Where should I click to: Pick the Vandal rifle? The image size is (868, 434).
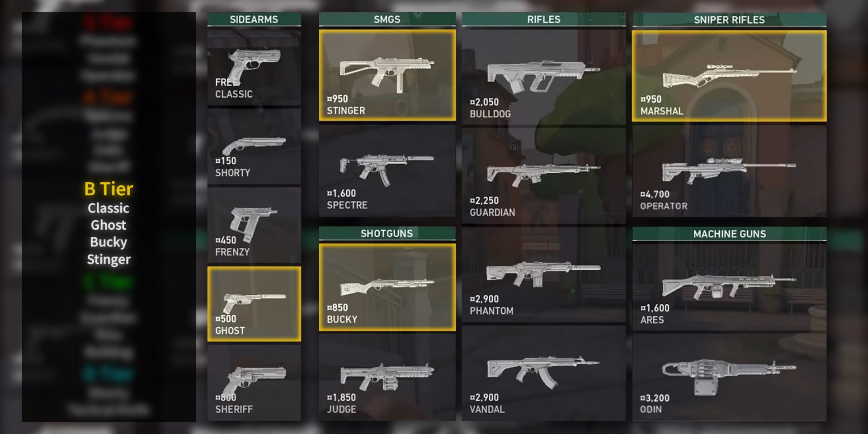pyautogui.click(x=544, y=373)
